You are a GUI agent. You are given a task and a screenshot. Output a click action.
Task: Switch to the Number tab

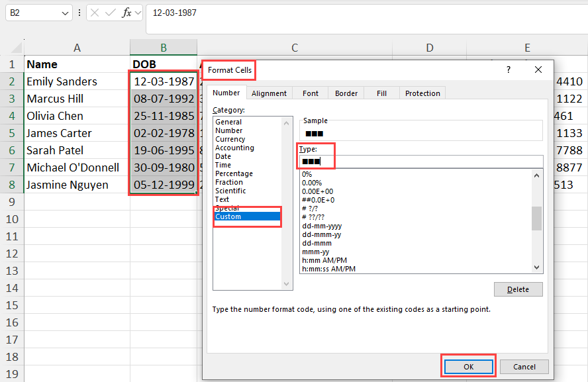coord(226,93)
